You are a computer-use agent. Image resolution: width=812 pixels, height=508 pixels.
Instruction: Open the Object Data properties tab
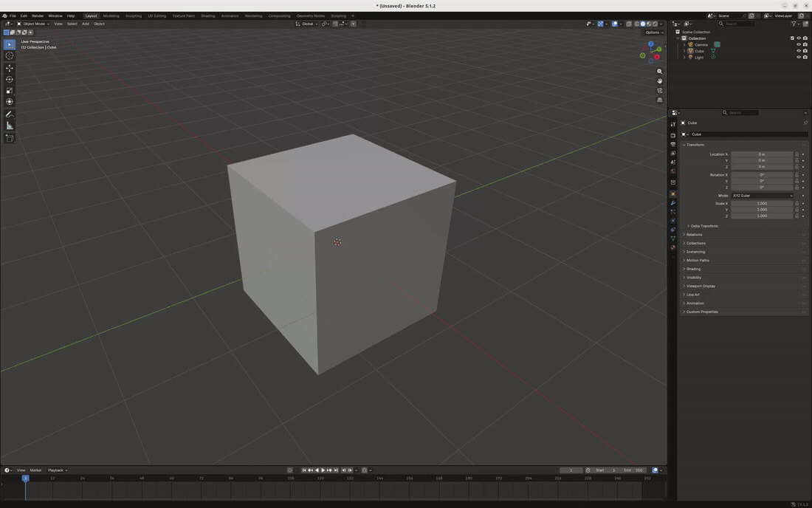tap(672, 238)
